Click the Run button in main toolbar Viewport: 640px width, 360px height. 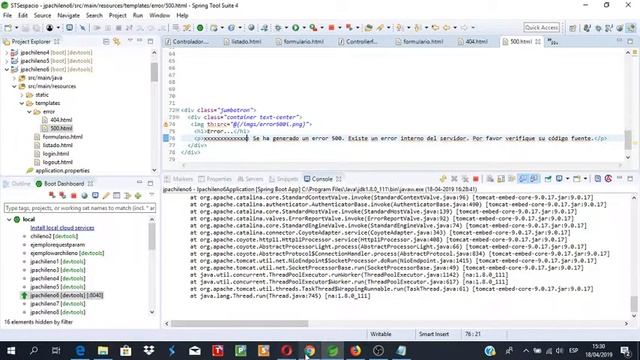[296, 28]
